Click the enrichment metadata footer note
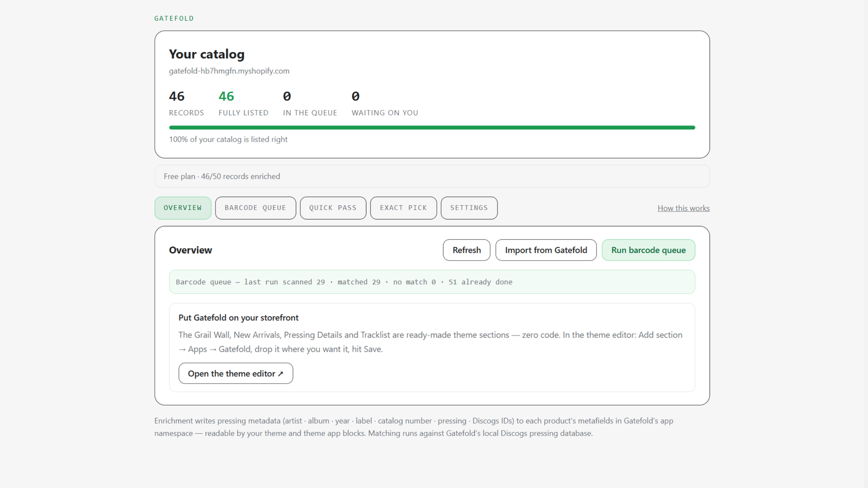 [414, 427]
